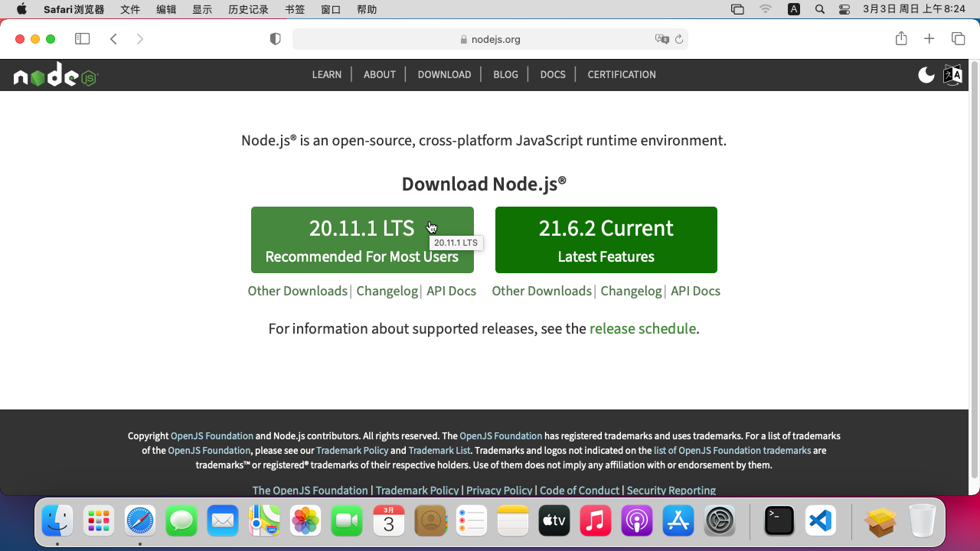Go back with Safari back arrow
980x551 pixels.
(113, 39)
